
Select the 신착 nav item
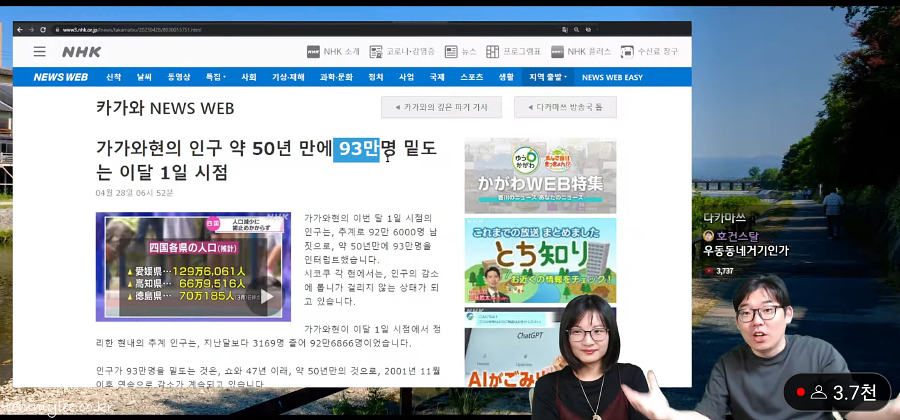113,77
